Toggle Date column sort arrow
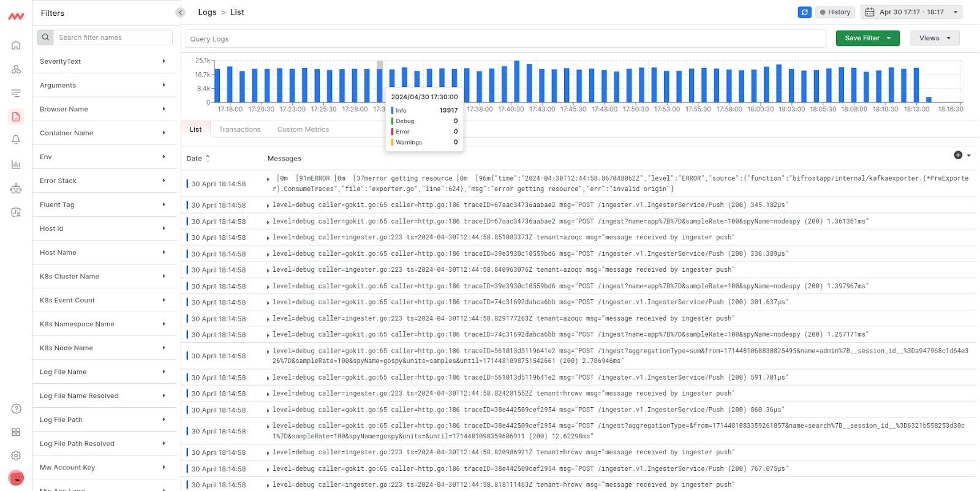The width and height of the screenshot is (980, 491). (x=208, y=158)
